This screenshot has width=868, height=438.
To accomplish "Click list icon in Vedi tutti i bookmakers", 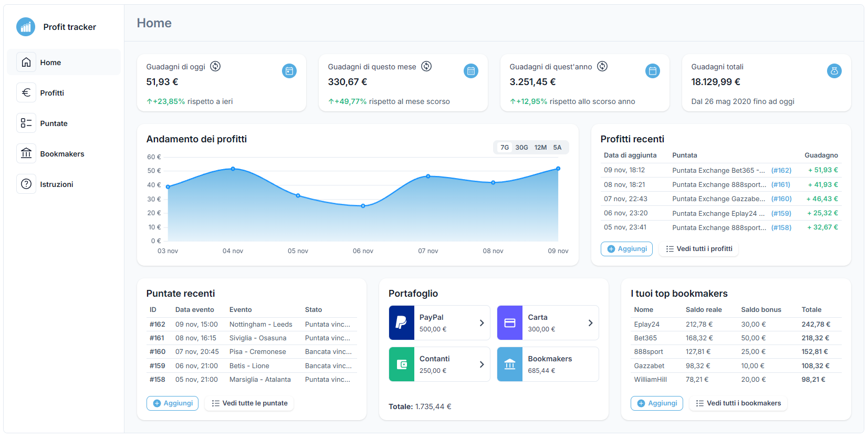I will click(699, 403).
